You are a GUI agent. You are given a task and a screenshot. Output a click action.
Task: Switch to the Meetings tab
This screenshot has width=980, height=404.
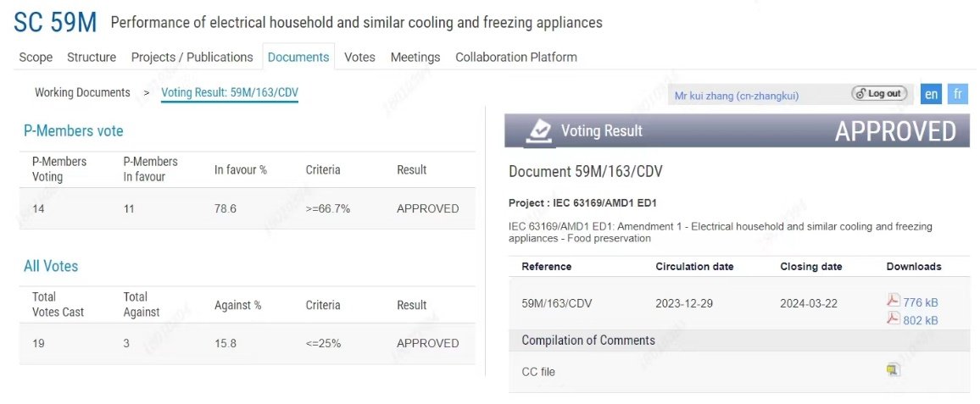pyautogui.click(x=415, y=57)
